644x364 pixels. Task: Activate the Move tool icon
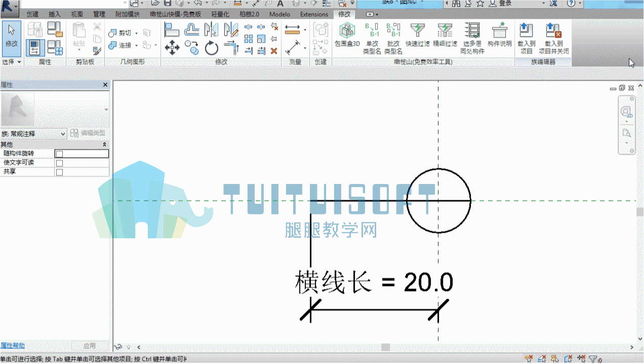pyautogui.click(x=172, y=48)
